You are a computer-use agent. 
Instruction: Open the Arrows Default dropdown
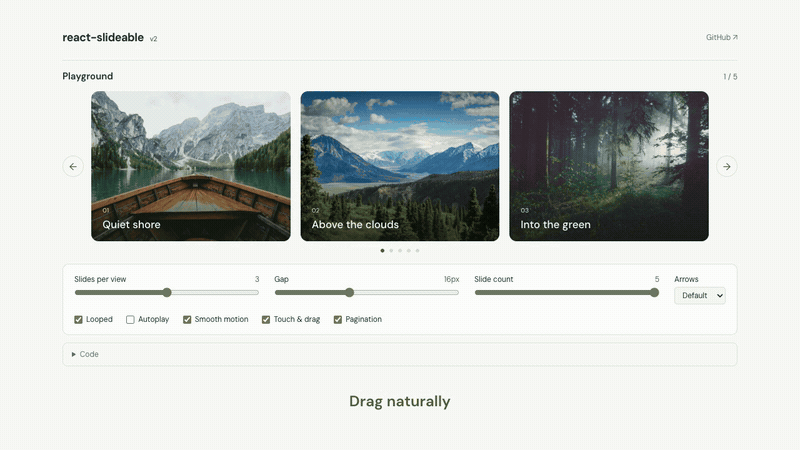pos(699,295)
